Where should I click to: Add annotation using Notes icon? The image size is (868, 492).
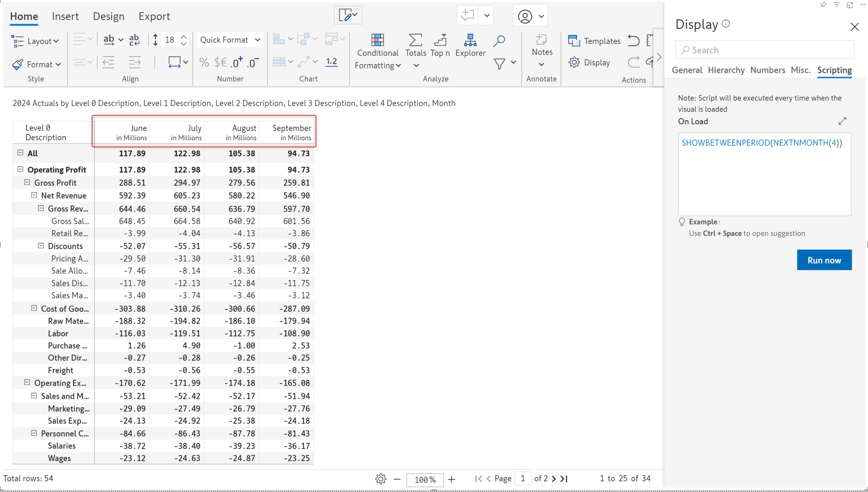(x=541, y=40)
